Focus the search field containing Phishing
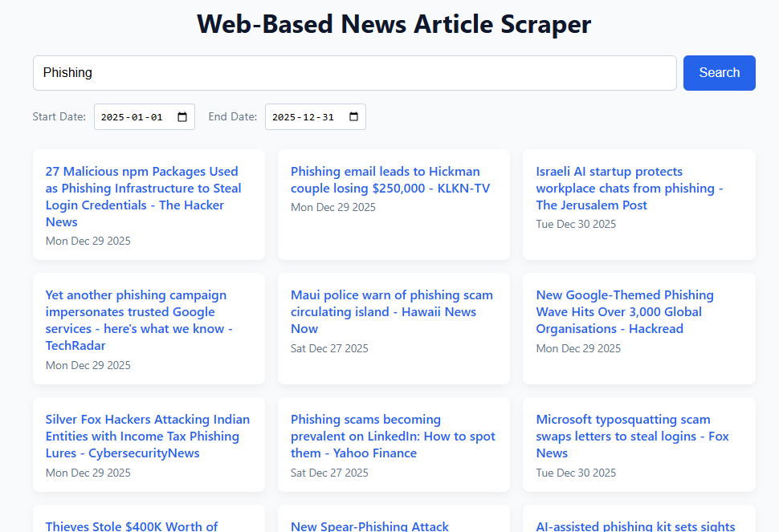779x532 pixels. pos(354,73)
